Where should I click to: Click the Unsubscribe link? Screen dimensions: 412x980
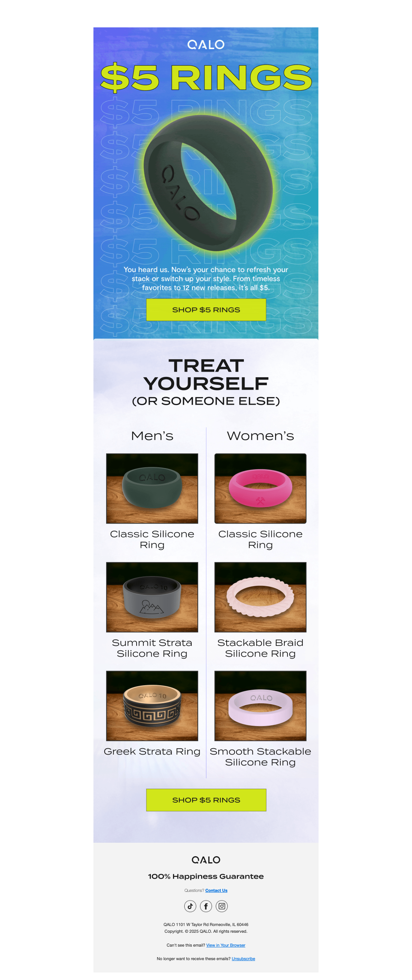pos(243,959)
